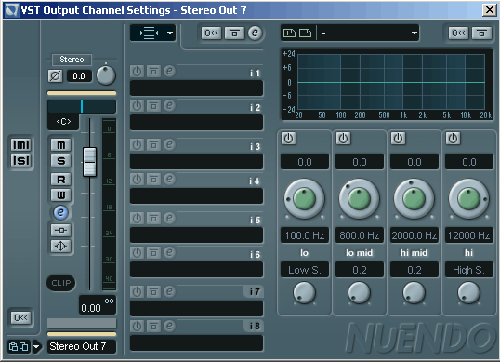Enable the lo EQ band power button
This screenshot has width=500, height=362.
click(289, 138)
